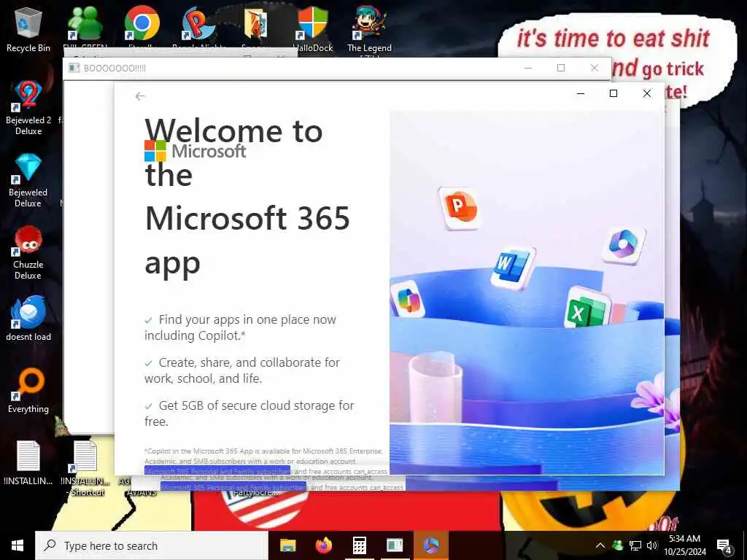Minimize the Microsoft 365 welcome window
This screenshot has height=560, width=747.
click(580, 94)
